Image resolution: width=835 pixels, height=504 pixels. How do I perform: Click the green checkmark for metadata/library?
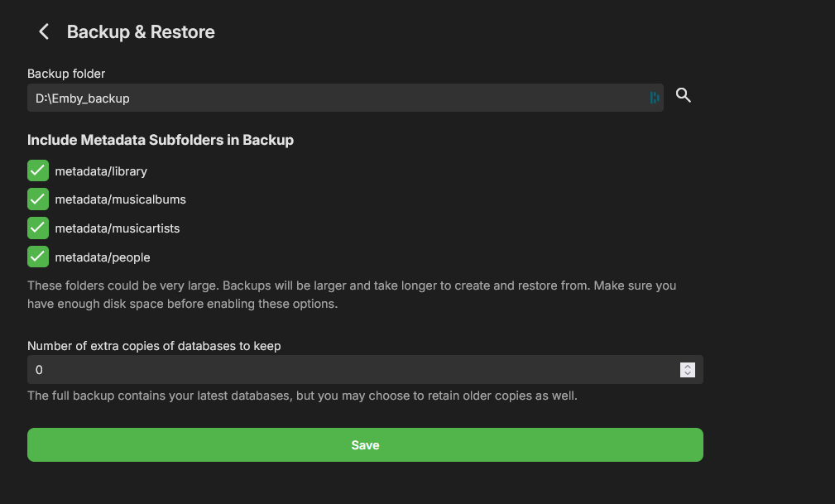click(x=38, y=171)
